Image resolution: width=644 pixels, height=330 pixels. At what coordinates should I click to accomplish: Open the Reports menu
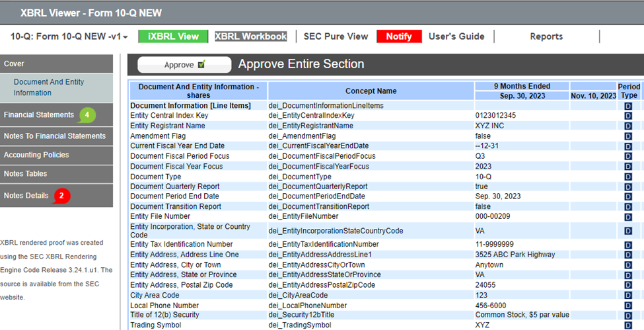[x=546, y=36]
